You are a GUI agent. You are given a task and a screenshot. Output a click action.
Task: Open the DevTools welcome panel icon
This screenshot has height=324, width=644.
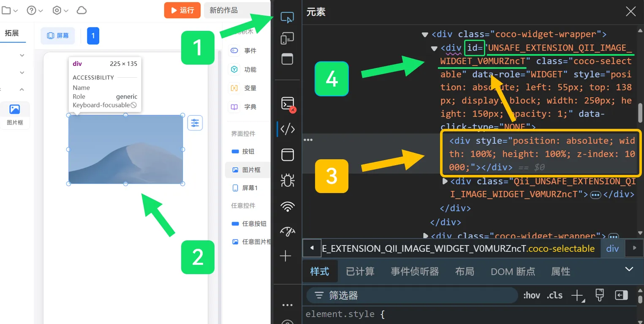click(x=287, y=59)
